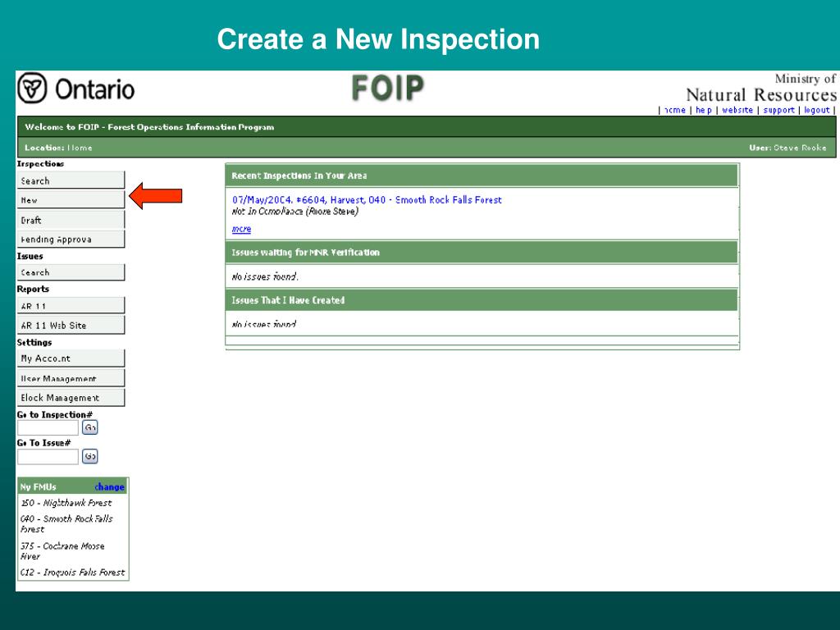Click the home link

pos(674,110)
